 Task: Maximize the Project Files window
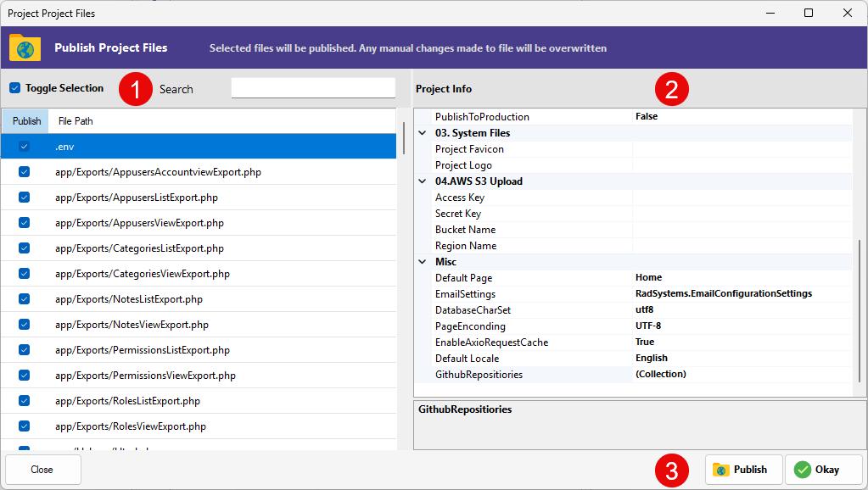point(809,13)
